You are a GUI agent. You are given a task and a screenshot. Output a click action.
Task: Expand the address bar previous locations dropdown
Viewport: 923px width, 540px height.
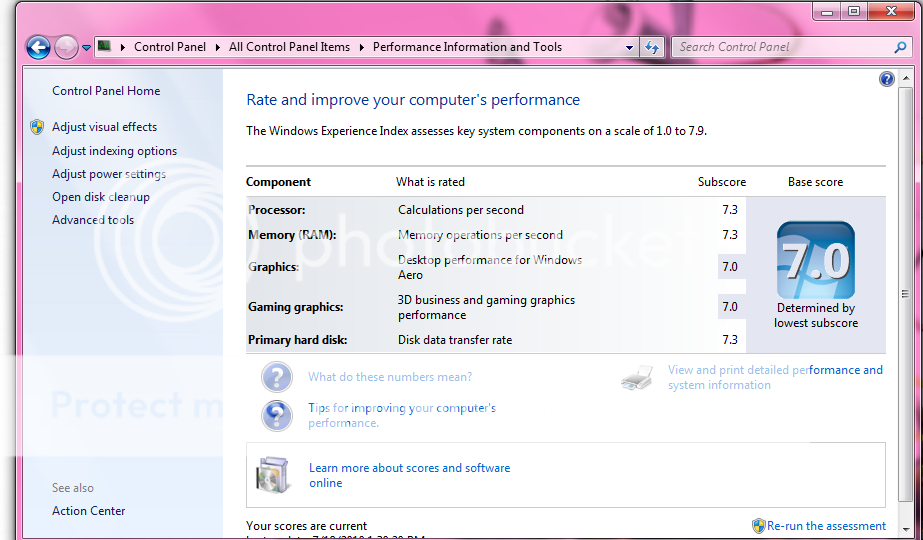point(629,47)
